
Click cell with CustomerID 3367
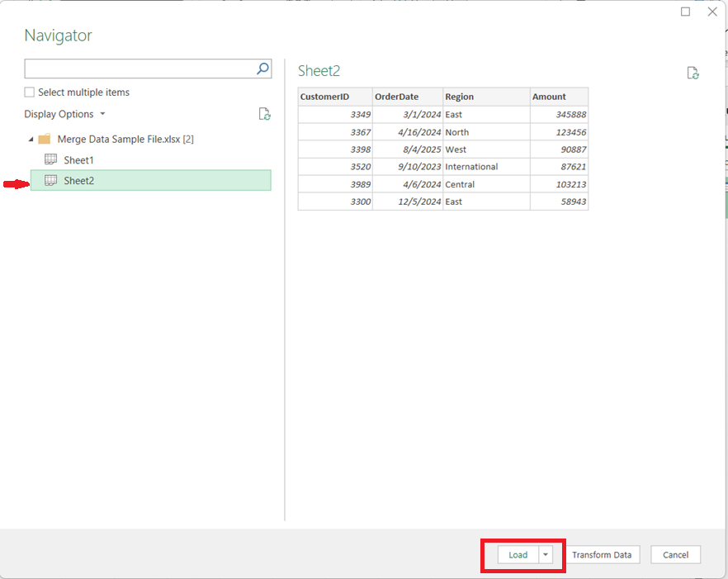(335, 132)
